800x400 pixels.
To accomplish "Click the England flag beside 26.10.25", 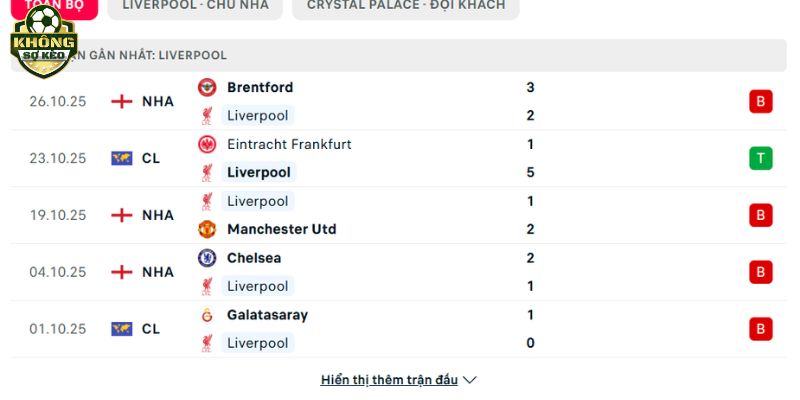I will click(x=122, y=101).
